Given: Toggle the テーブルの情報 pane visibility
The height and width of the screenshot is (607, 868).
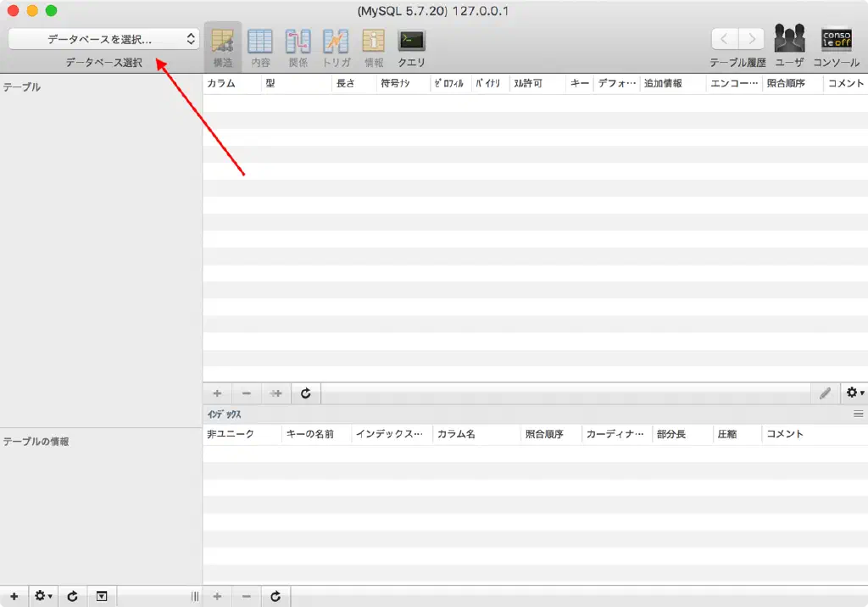Looking at the screenshot, I should (102, 597).
